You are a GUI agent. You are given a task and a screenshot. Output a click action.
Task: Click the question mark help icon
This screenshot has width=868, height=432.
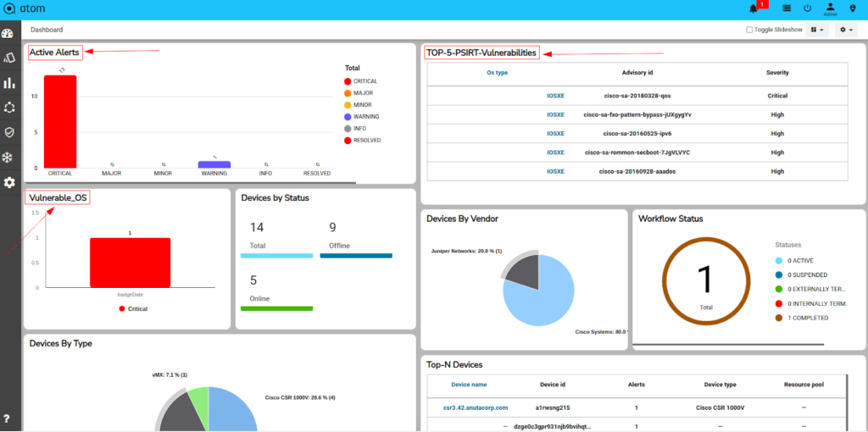(7, 418)
